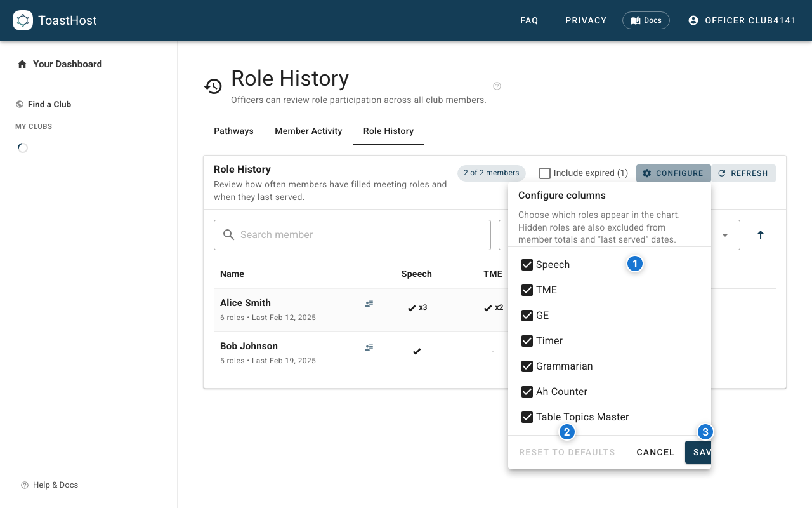Screen dimensions: 812x508
Task: Click the MY CLUBS section label
Action: (x=34, y=126)
